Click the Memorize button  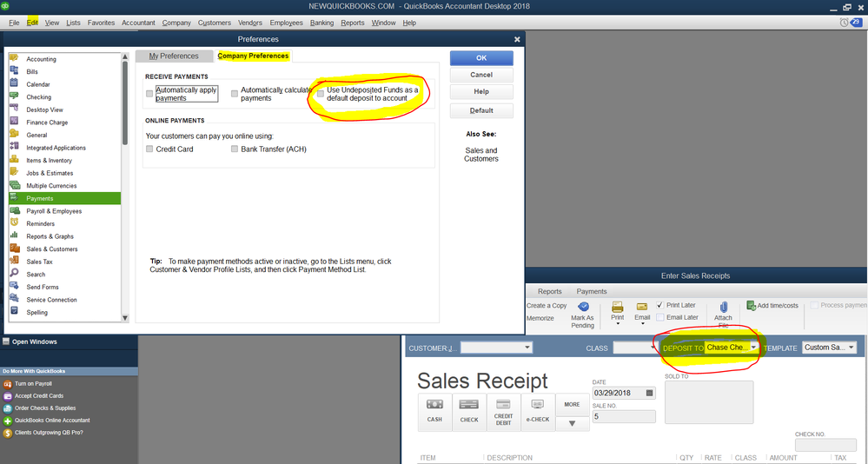tap(540, 318)
